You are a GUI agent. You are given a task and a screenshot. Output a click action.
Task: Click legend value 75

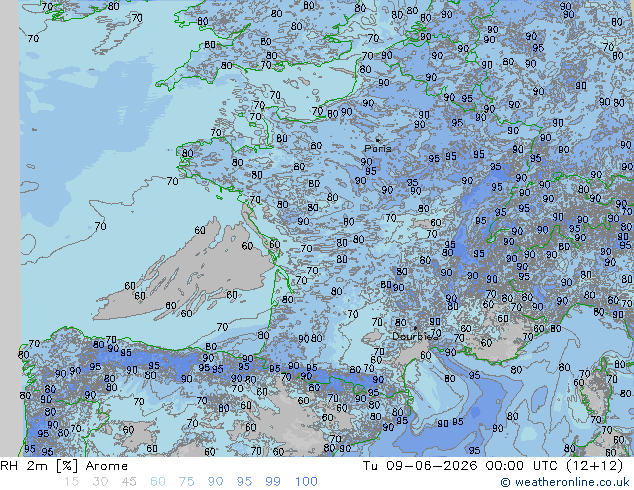pyautogui.click(x=186, y=482)
